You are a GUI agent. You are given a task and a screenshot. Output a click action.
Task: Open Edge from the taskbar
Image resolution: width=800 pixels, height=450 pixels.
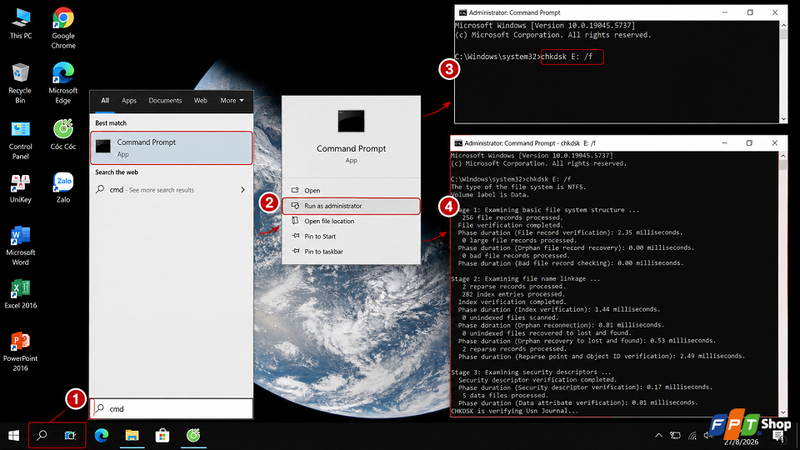(102, 436)
